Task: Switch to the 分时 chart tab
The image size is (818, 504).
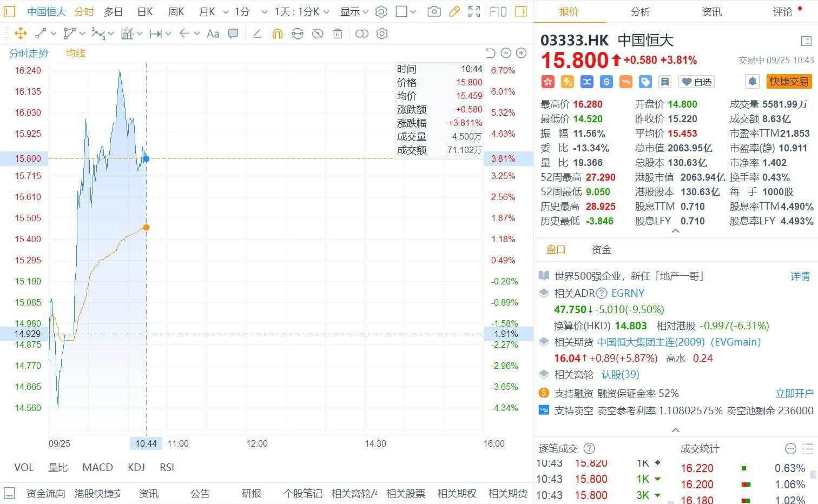Action: pyautogui.click(x=84, y=11)
